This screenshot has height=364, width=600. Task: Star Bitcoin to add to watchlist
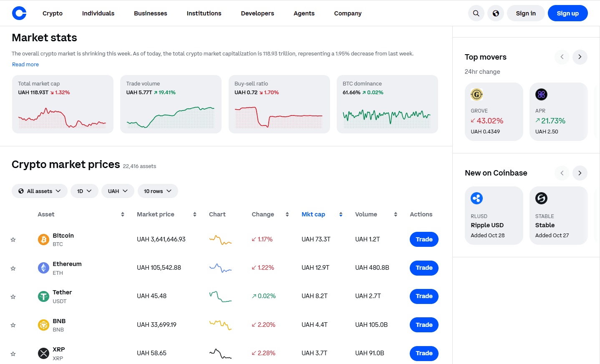[x=13, y=240]
